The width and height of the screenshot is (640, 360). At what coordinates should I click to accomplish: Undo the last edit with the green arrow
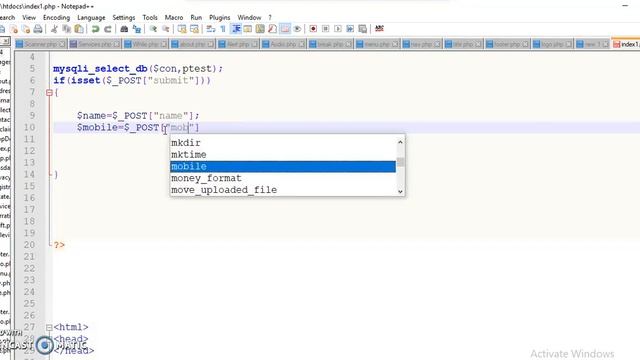(x=96, y=29)
